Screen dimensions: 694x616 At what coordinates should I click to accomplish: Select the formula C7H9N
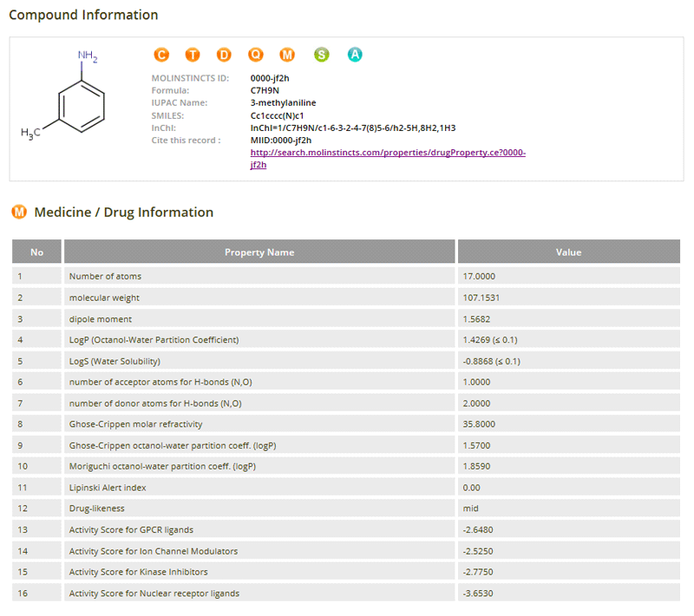tap(265, 91)
